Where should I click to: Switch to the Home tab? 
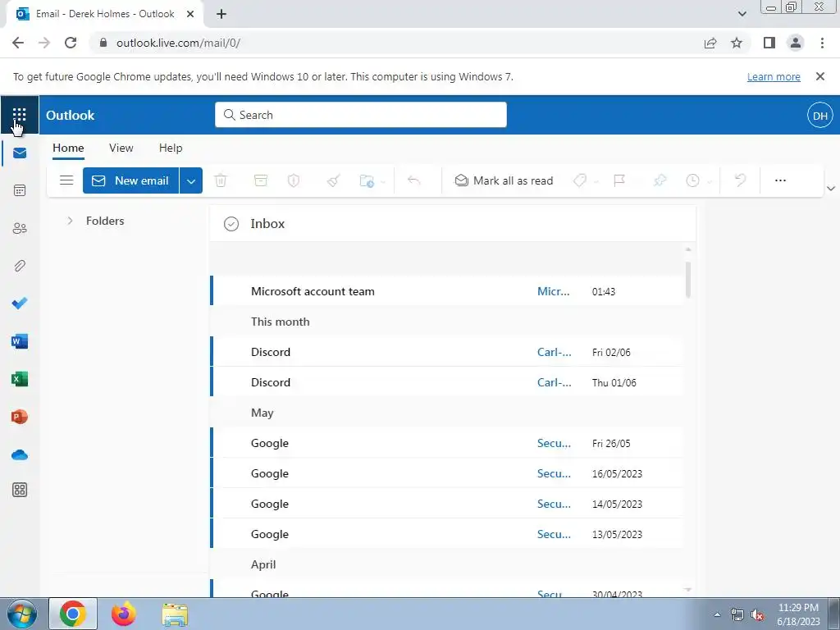(68, 148)
